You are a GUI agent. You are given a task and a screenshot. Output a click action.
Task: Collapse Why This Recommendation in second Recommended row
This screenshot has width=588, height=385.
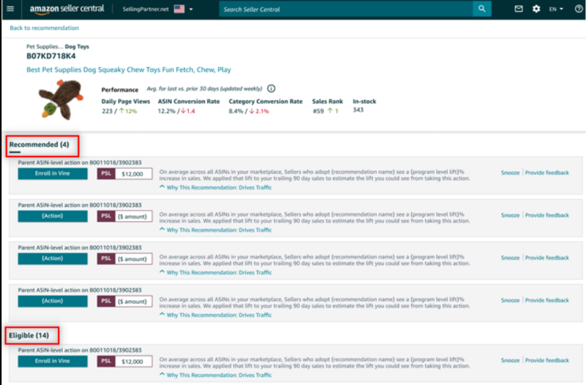tap(216, 230)
